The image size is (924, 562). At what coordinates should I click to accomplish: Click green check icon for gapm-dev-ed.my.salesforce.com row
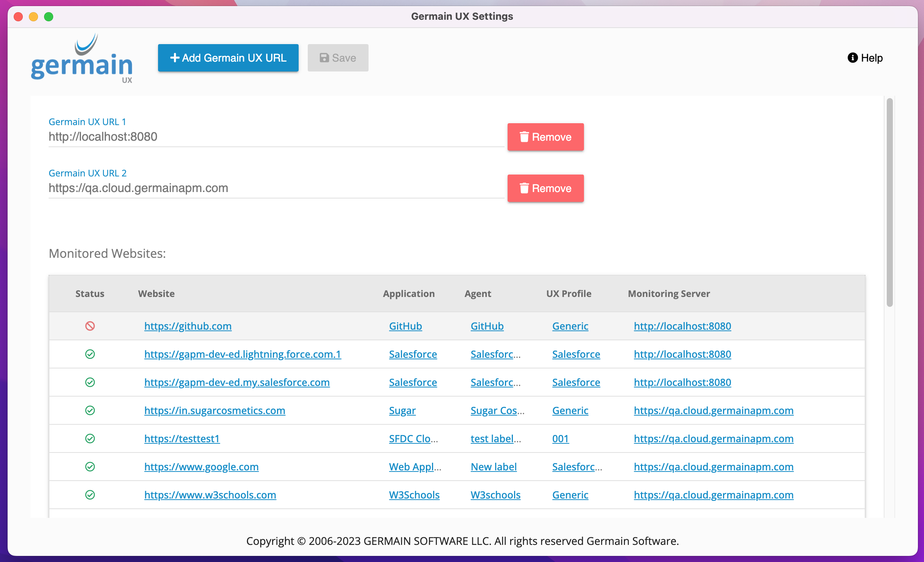point(90,382)
